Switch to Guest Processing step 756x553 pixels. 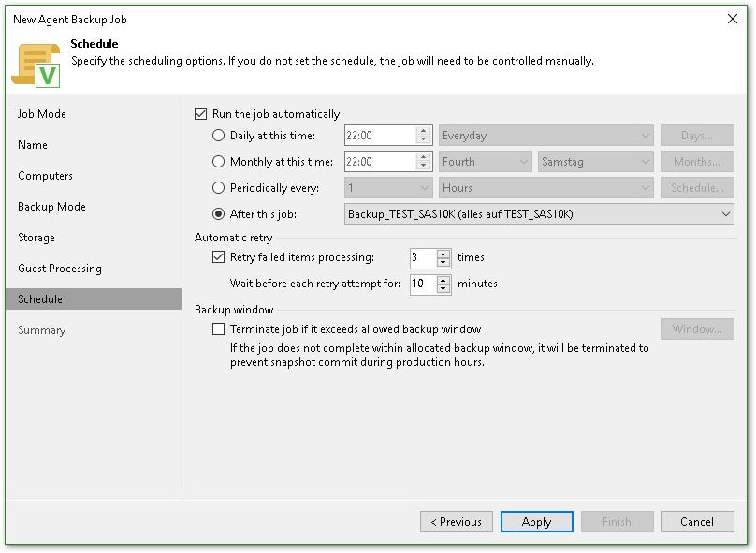click(60, 269)
